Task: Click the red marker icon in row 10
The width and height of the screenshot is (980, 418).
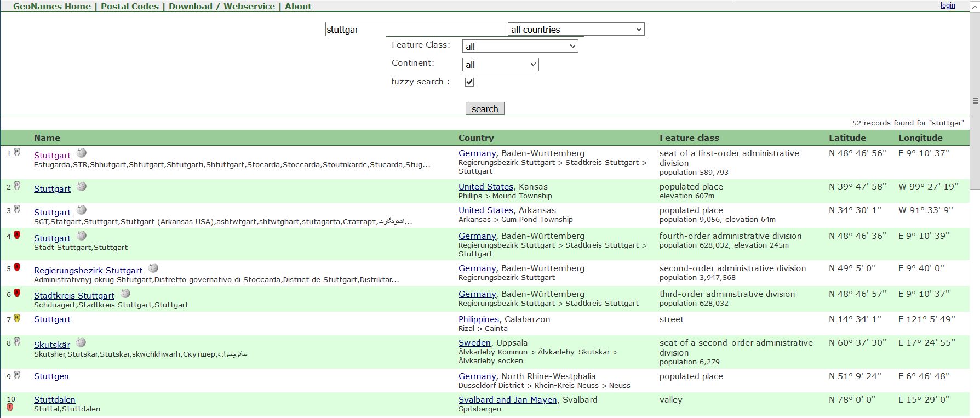Action: tap(10, 408)
